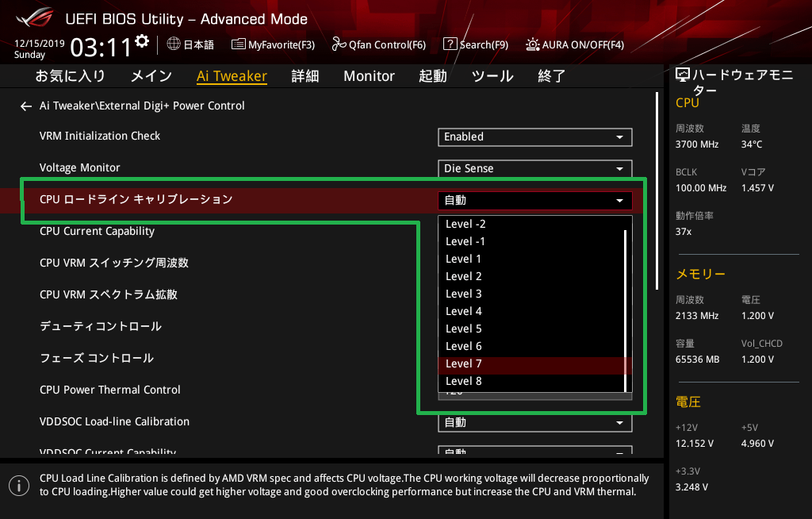This screenshot has height=519, width=812.
Task: Click the Search question mark icon
Action: (450, 44)
